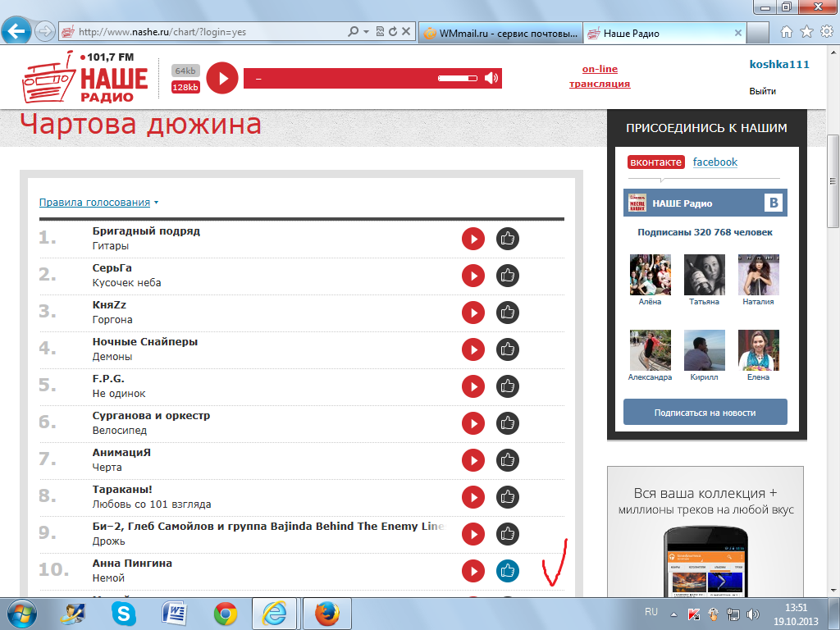Open address bar search dropdown arrow

tap(367, 32)
